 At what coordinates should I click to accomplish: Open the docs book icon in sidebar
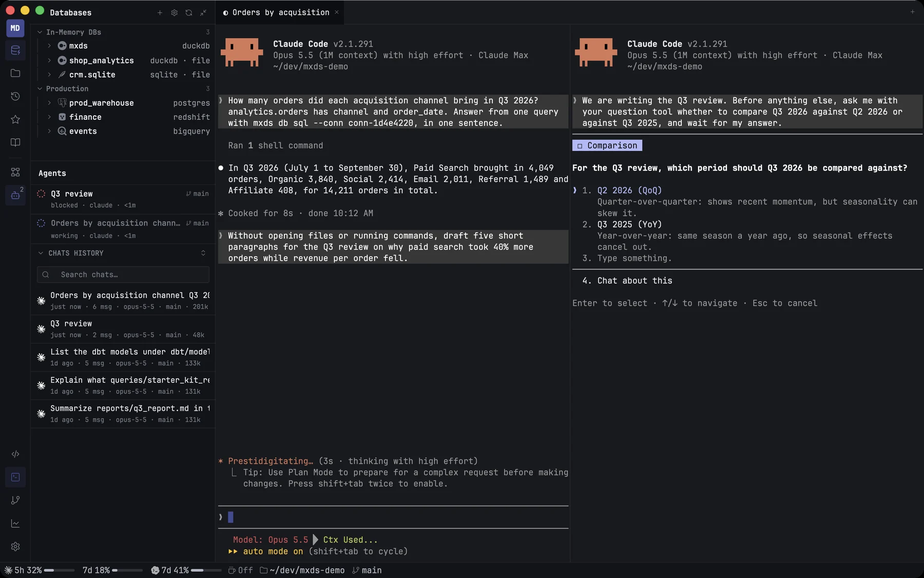point(15,142)
